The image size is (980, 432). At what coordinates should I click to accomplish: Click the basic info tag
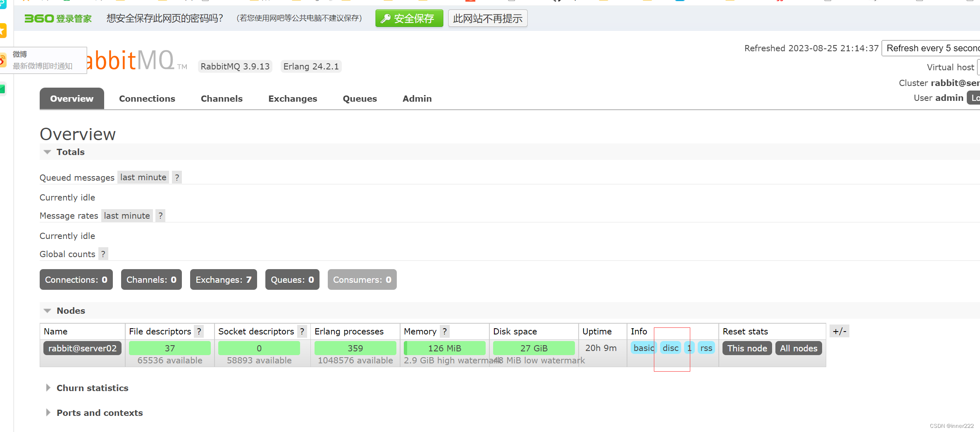(x=643, y=348)
